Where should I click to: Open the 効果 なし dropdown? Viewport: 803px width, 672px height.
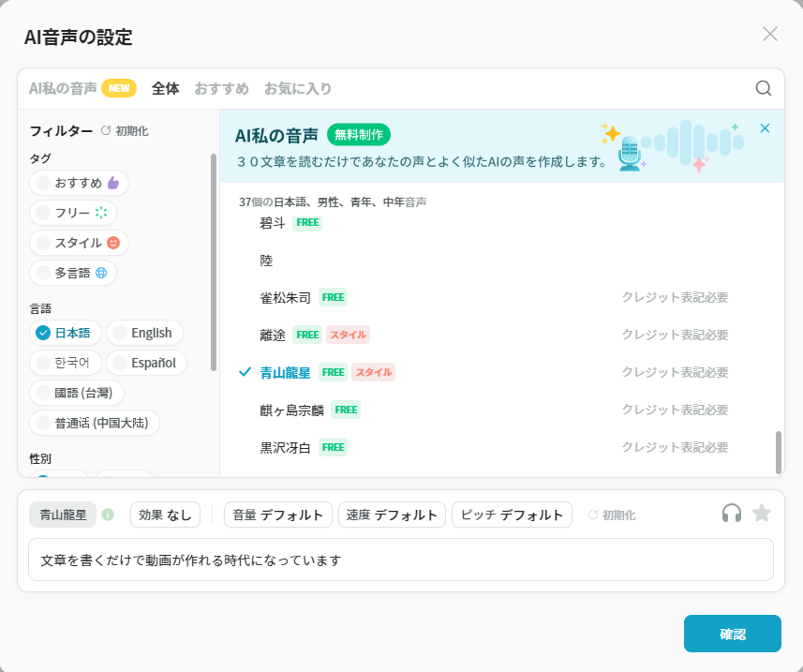pos(165,515)
